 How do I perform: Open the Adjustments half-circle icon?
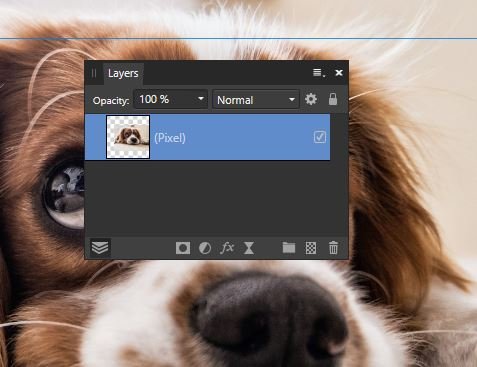[205, 248]
